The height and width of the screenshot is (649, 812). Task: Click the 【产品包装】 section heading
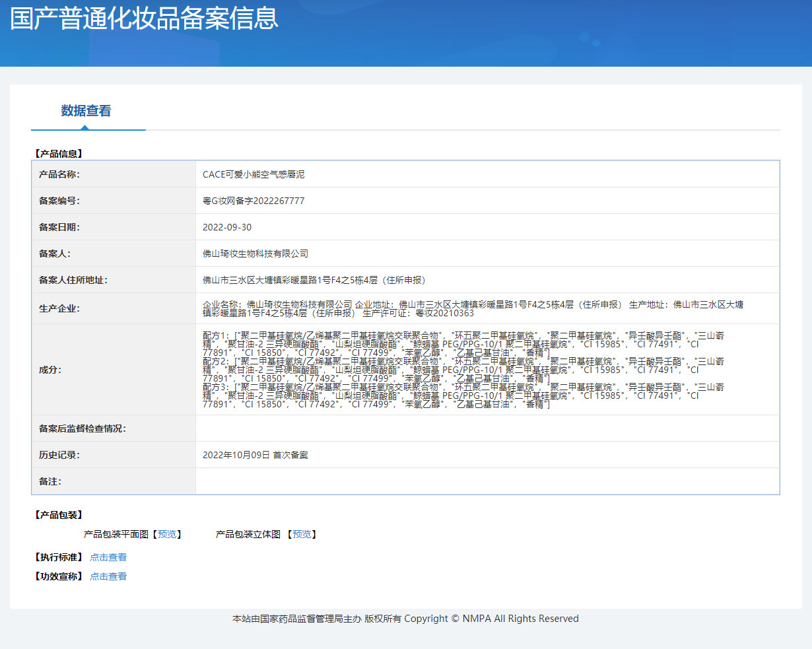pos(58,515)
